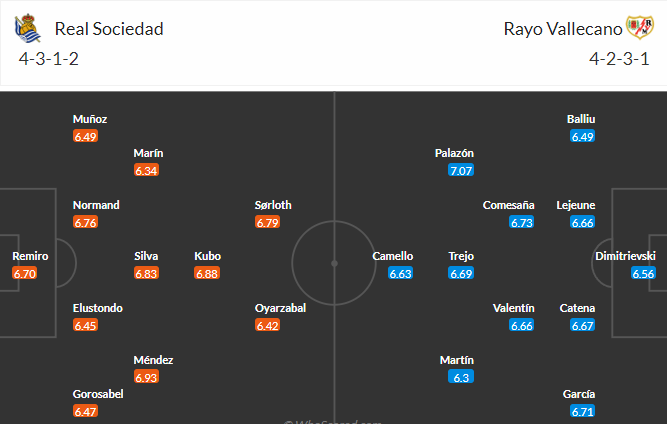Click Comesaña's 6.73 rating badge

[x=522, y=222]
